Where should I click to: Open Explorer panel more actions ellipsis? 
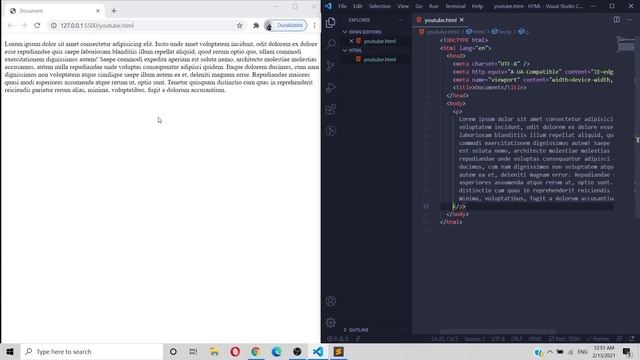click(400, 20)
